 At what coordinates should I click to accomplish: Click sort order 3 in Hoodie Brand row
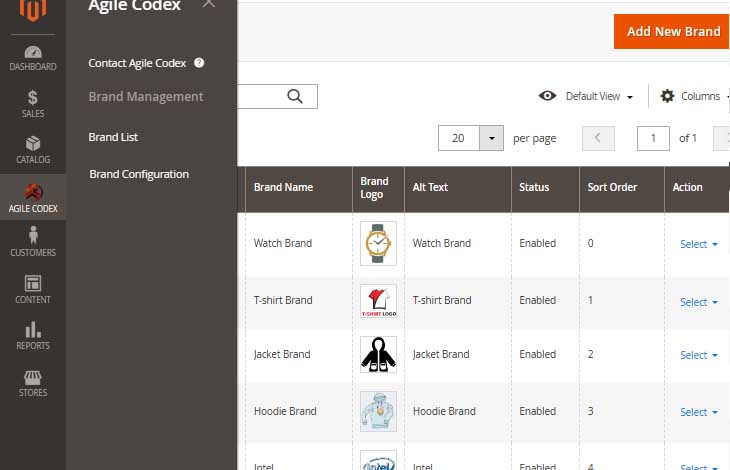(x=590, y=411)
